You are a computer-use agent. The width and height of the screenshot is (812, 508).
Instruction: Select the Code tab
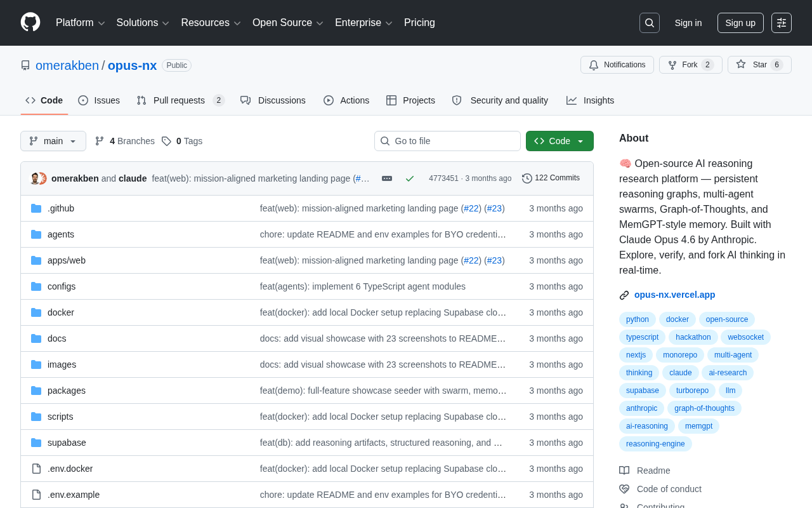tap(44, 100)
